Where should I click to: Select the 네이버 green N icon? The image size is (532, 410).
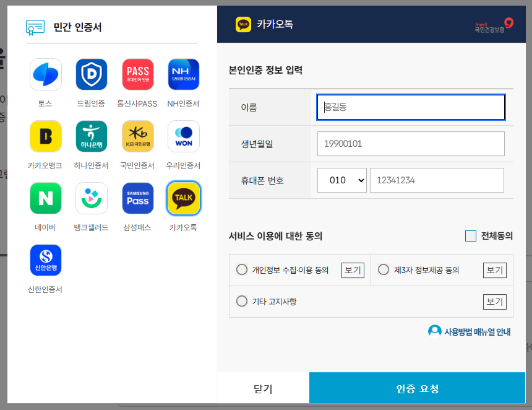[46, 198]
